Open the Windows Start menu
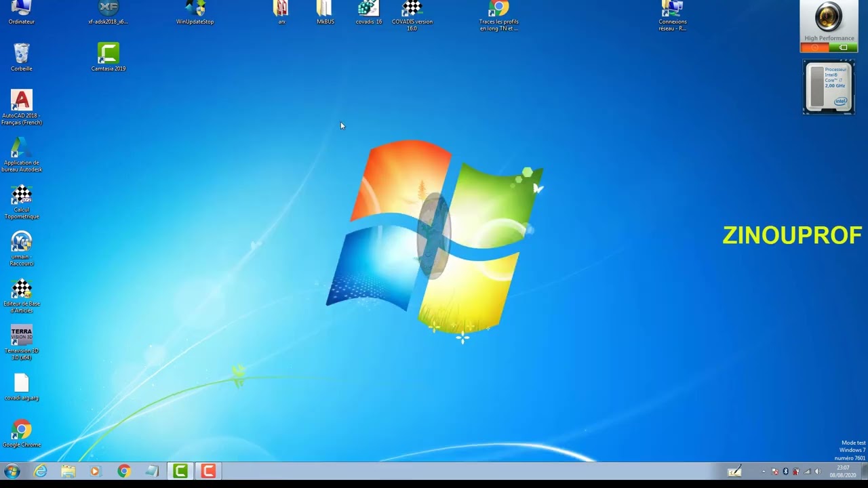Screen dimensions: 868x488 click(x=12, y=471)
